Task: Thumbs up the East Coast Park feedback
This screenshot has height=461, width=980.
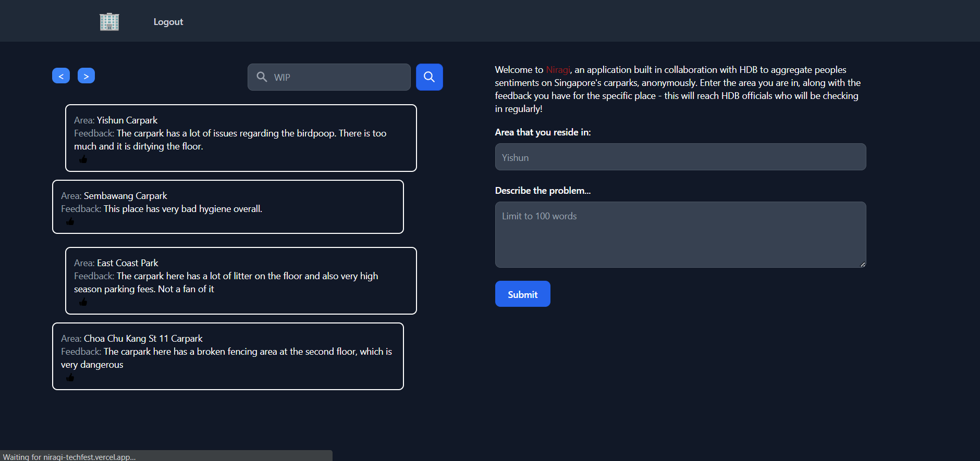Action: (x=84, y=302)
